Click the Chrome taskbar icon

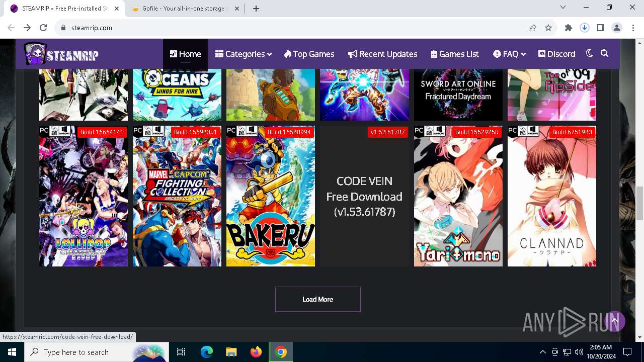click(281, 352)
